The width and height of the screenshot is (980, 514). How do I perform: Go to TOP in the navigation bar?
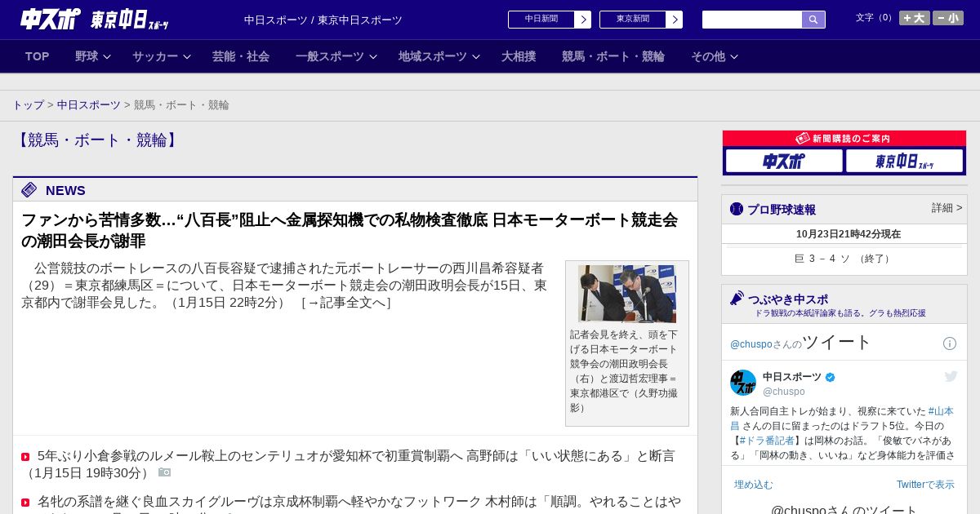(38, 56)
